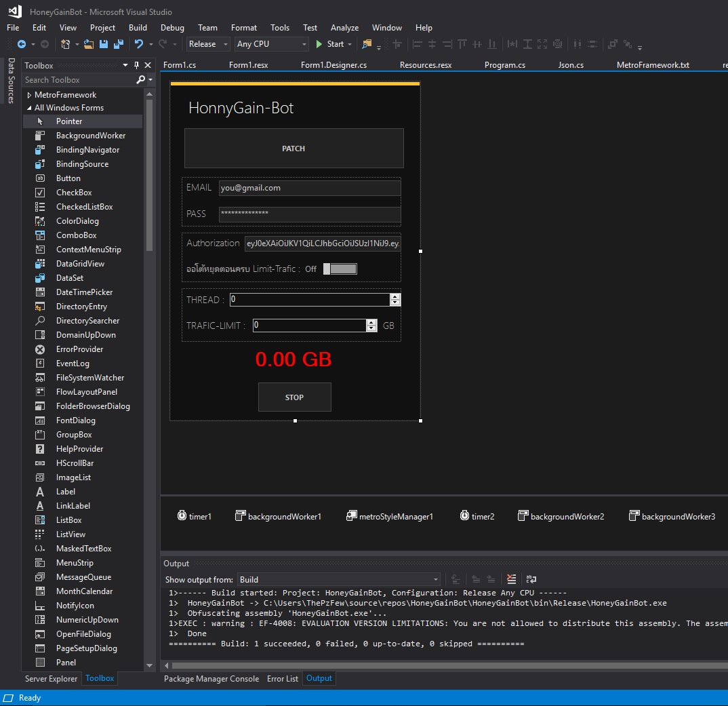Select Pointer tool in Toolbox
Image resolution: width=728 pixels, height=706 pixels.
tap(83, 121)
